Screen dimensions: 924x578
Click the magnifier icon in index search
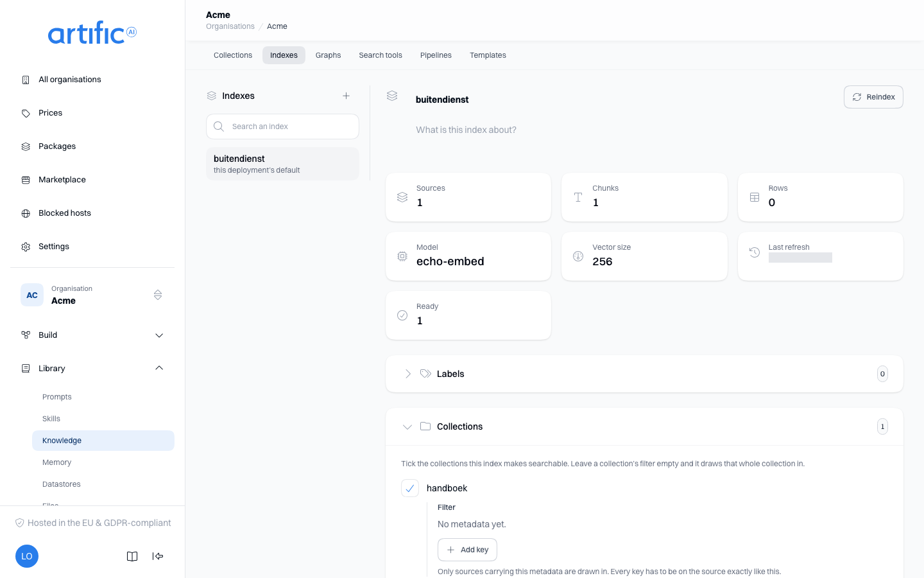[x=219, y=127]
